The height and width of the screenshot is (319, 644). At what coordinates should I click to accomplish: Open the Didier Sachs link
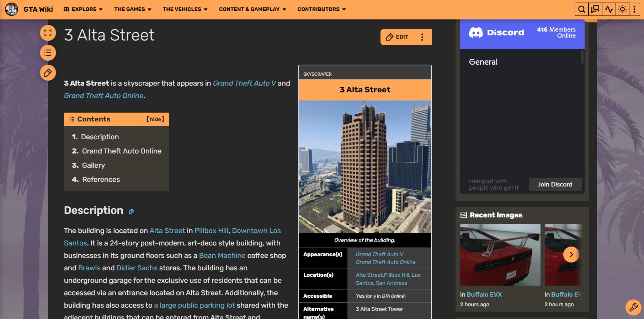[x=137, y=268]
